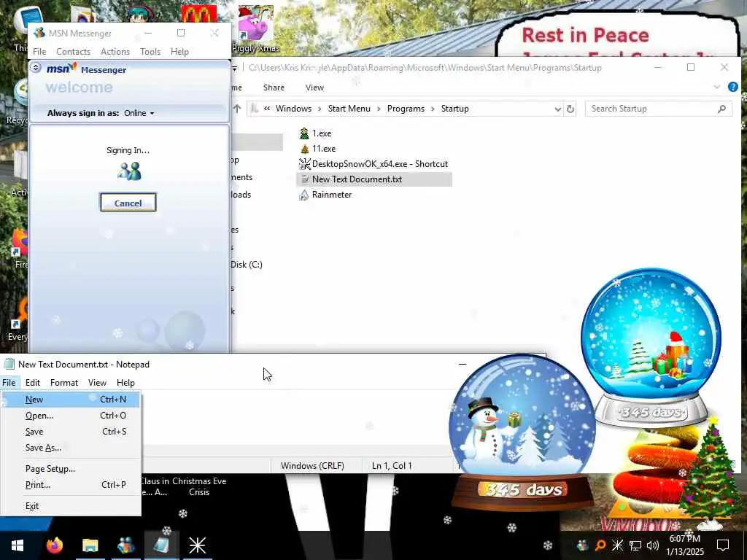Image resolution: width=747 pixels, height=560 pixels.
Task: Click the snowflake tray icon
Action: (x=617, y=545)
